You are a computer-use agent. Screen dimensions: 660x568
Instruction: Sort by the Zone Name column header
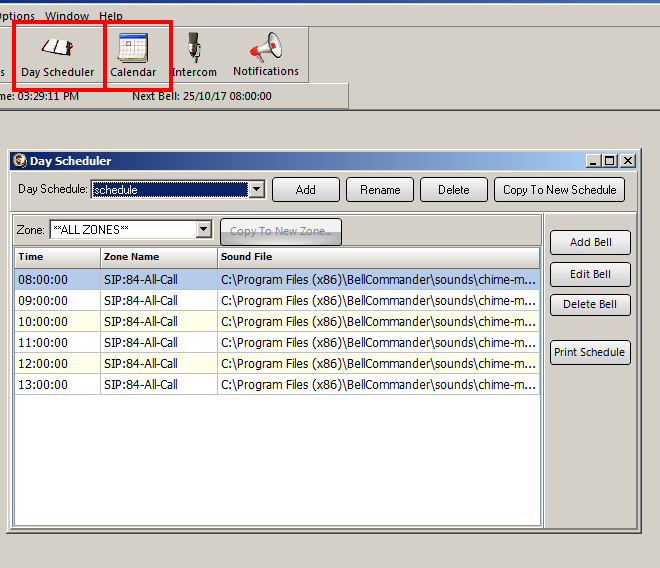159,257
